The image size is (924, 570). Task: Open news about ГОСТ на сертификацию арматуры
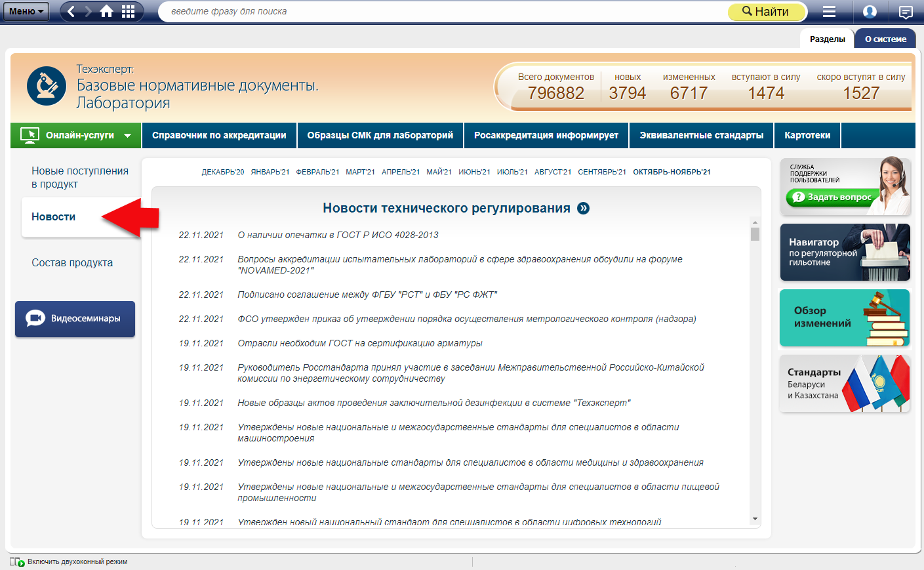point(360,343)
